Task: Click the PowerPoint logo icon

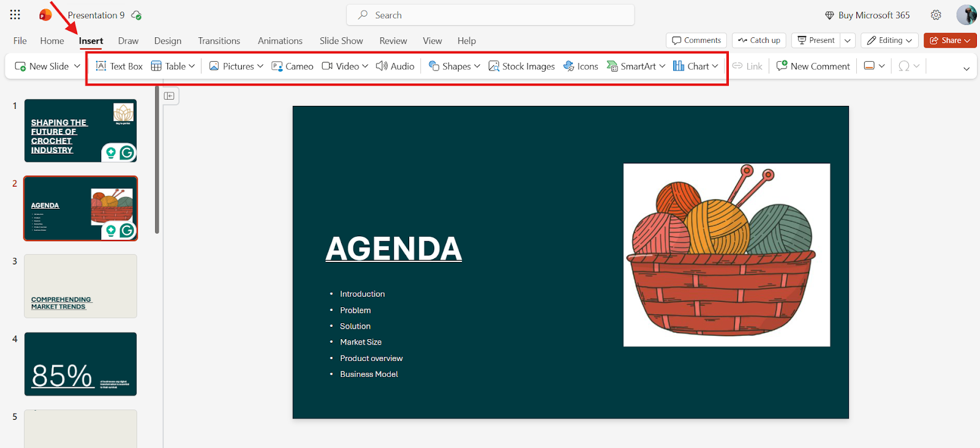Action: [x=45, y=15]
